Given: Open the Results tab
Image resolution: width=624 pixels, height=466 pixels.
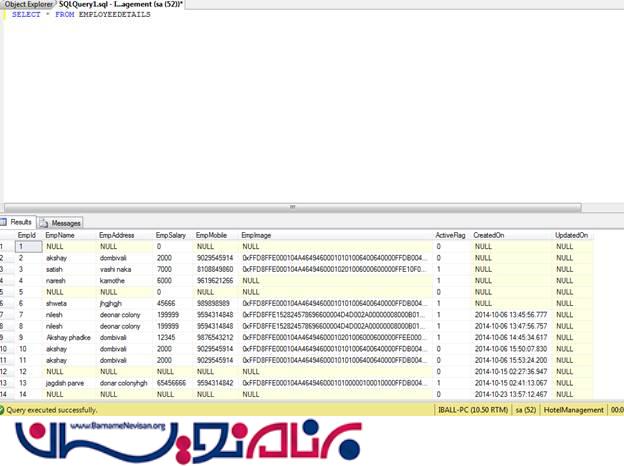Looking at the screenshot, I should point(20,223).
